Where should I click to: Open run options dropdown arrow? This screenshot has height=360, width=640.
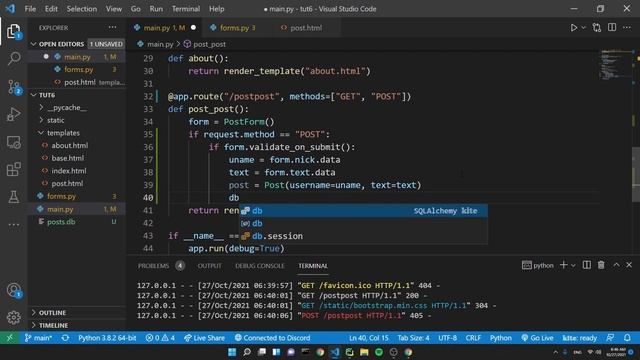pyautogui.click(x=583, y=28)
